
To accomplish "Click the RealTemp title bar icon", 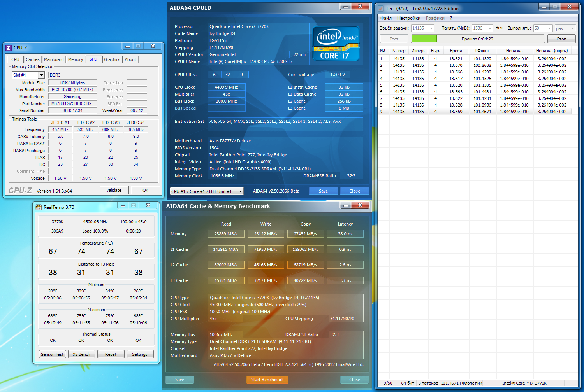I will point(39,207).
